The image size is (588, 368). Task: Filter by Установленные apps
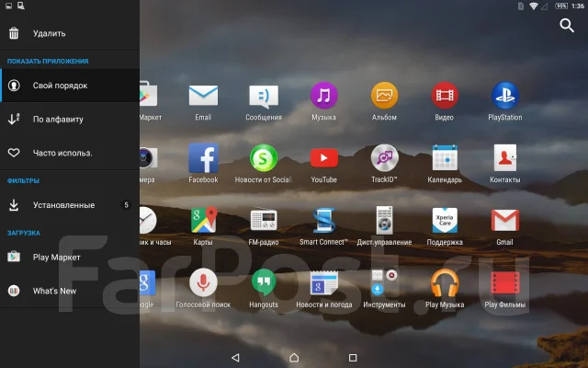[70, 205]
